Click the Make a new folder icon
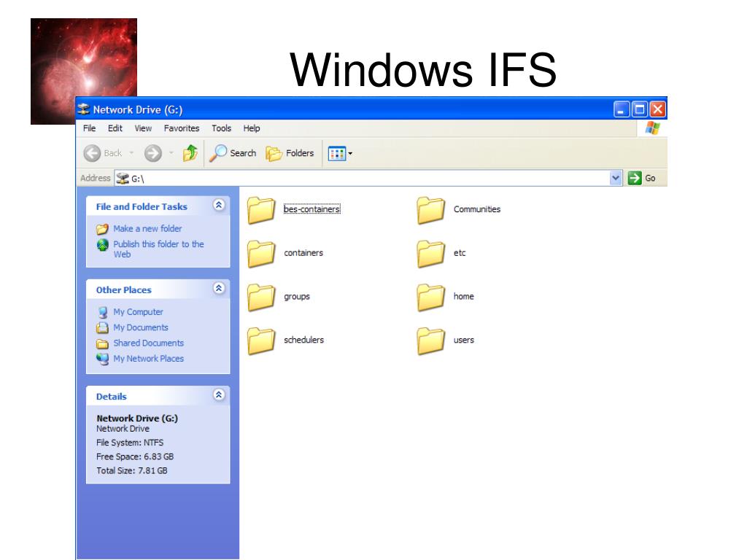This screenshot has width=747, height=560. (x=102, y=229)
